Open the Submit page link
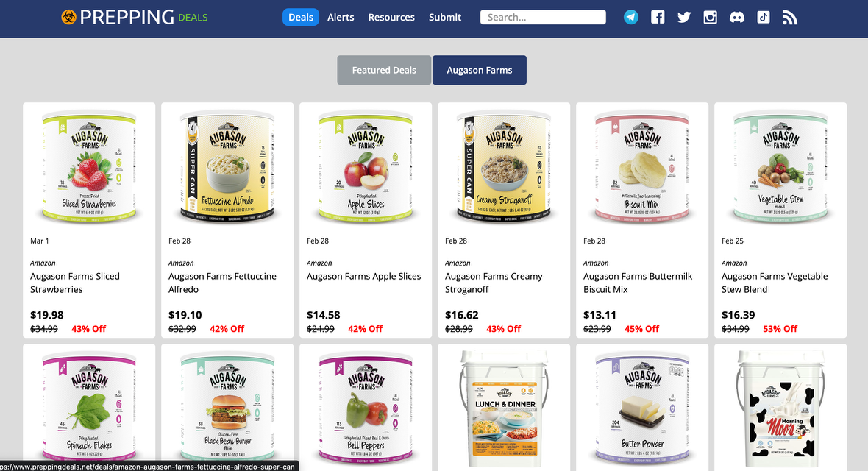 [444, 17]
